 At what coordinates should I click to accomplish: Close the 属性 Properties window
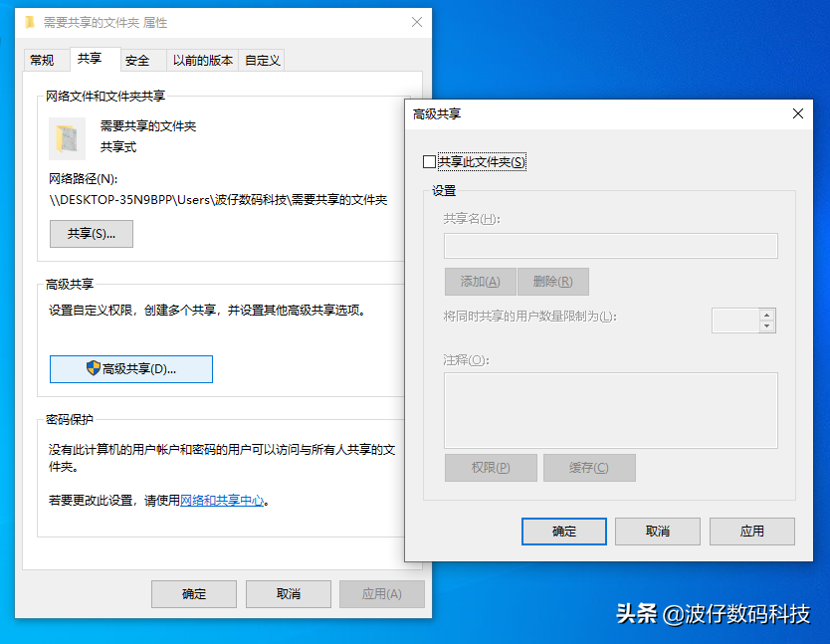417,22
